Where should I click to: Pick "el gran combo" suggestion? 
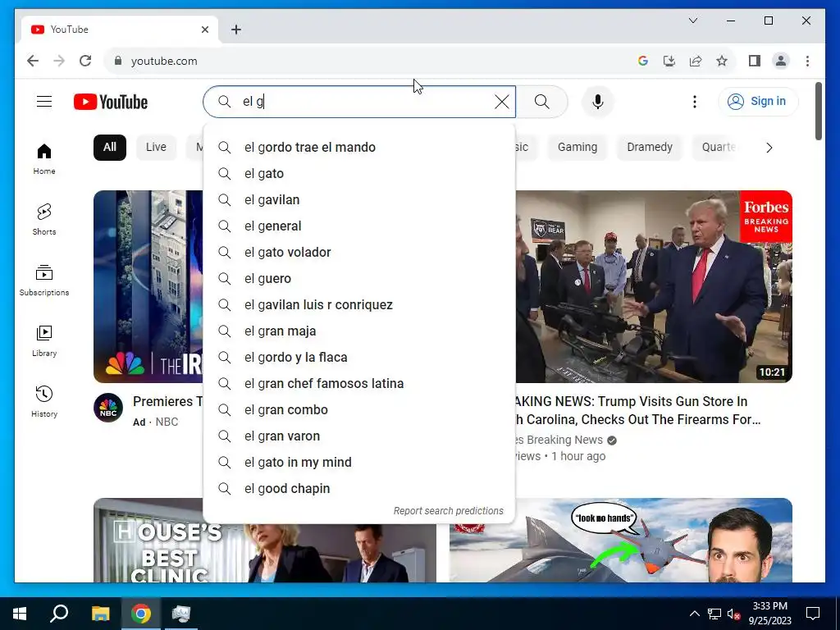[359, 410]
